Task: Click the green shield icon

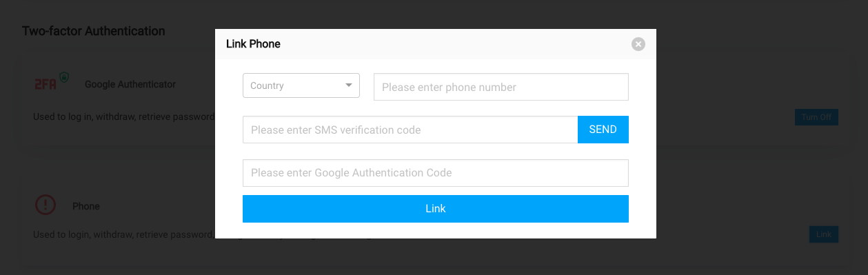Action: pos(64,77)
